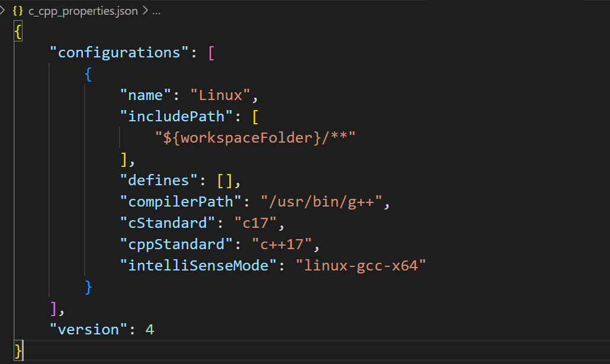The width and height of the screenshot is (610, 364).
Task: Click the pink opening bracket after configurations
Action: [211, 53]
